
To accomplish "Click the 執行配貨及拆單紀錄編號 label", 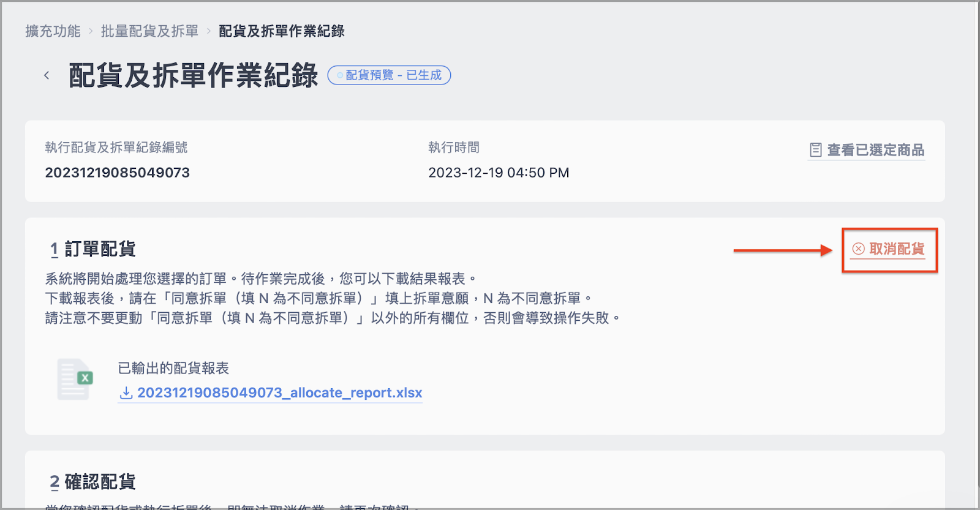I will pyautogui.click(x=116, y=148).
